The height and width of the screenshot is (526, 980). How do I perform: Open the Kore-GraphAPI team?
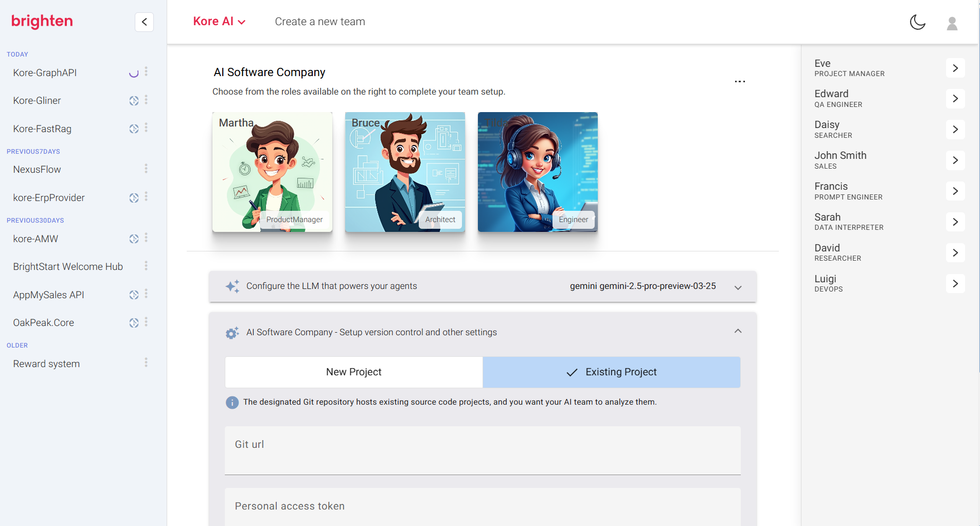click(45, 72)
